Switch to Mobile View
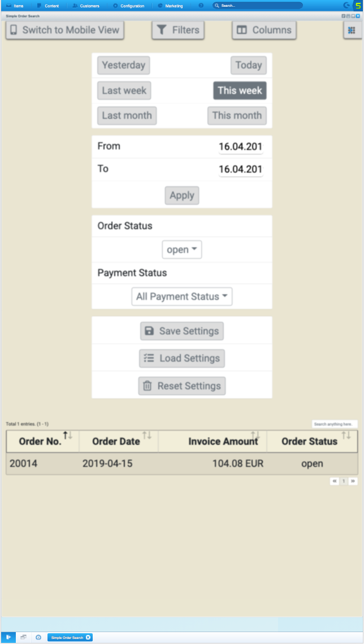The width and height of the screenshot is (364, 644). click(x=65, y=30)
